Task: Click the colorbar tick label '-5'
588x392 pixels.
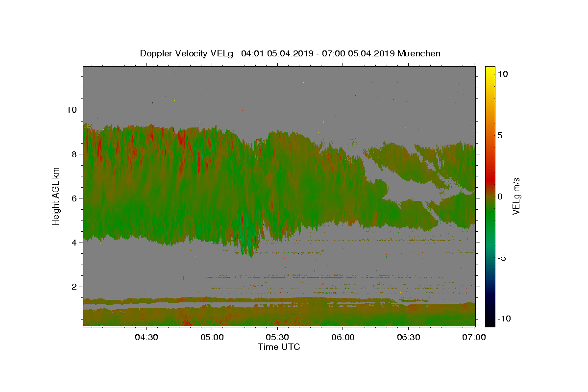Action: [502, 258]
